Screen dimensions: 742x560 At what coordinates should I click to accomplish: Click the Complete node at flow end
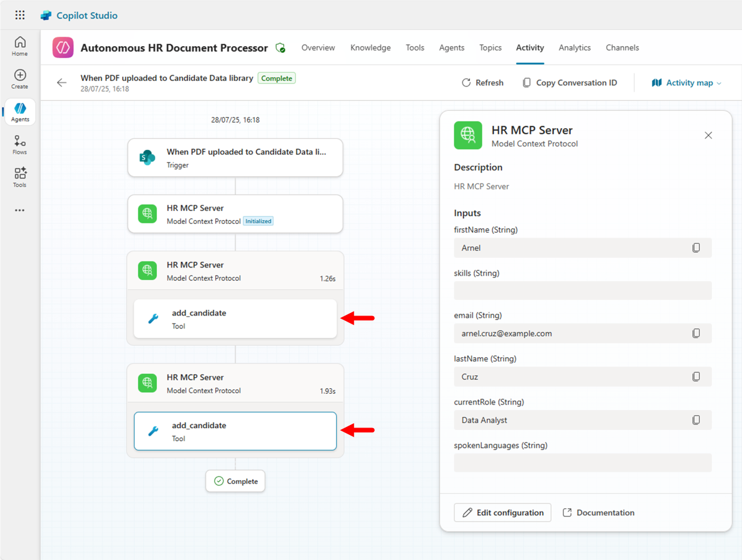(235, 481)
